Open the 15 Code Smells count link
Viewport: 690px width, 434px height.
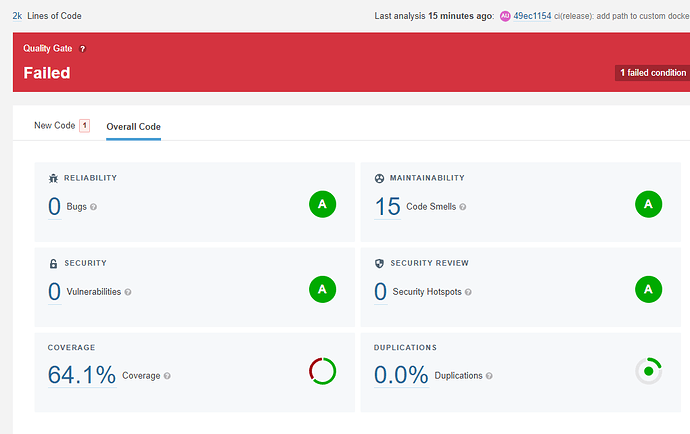coord(387,206)
